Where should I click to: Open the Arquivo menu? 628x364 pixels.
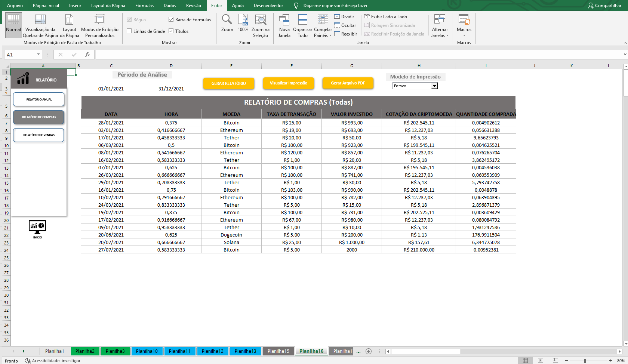15,6
